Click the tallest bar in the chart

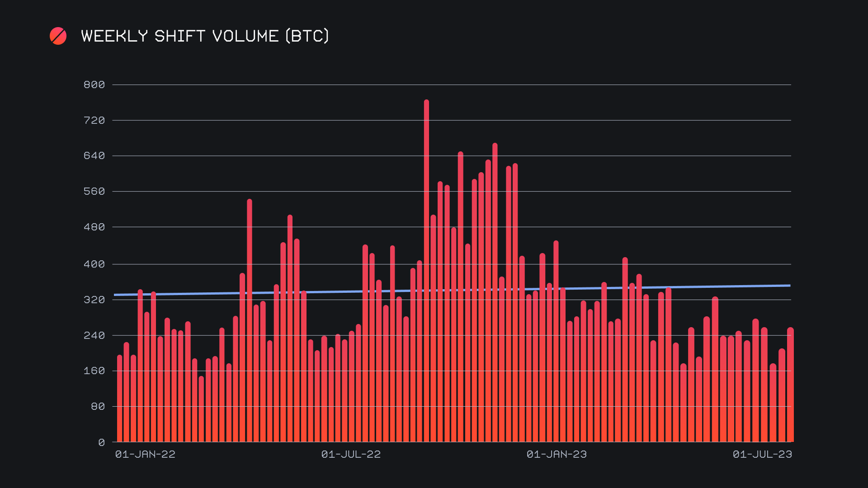pyautogui.click(x=426, y=271)
